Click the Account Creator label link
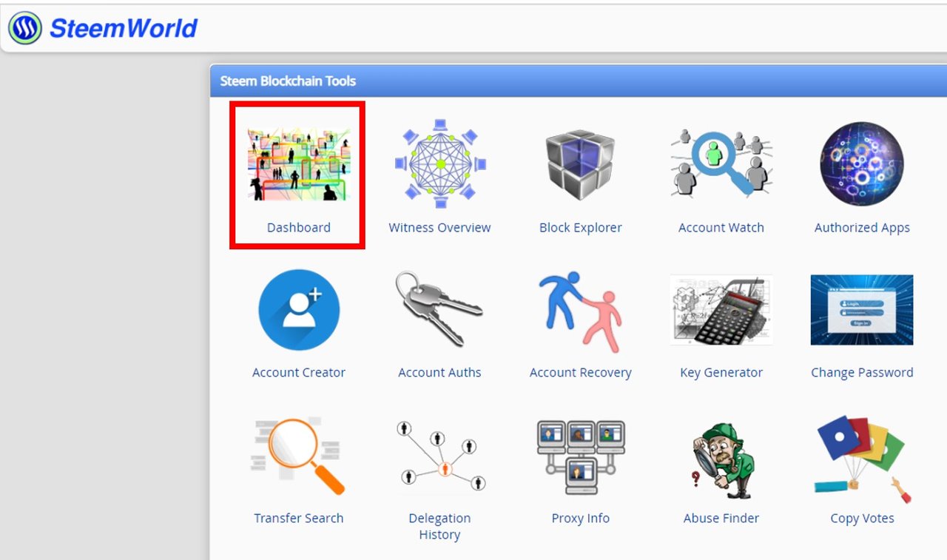Image resolution: width=947 pixels, height=560 pixels. coord(299,373)
